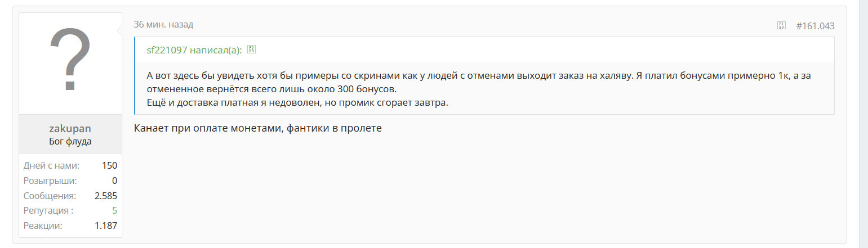Click the 'Репутация :' label

click(48, 211)
